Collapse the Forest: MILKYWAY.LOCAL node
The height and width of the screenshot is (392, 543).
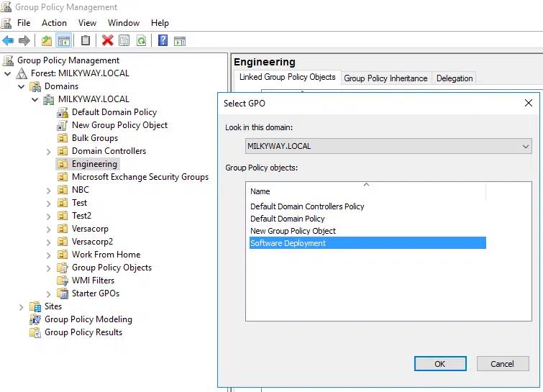pos(8,73)
